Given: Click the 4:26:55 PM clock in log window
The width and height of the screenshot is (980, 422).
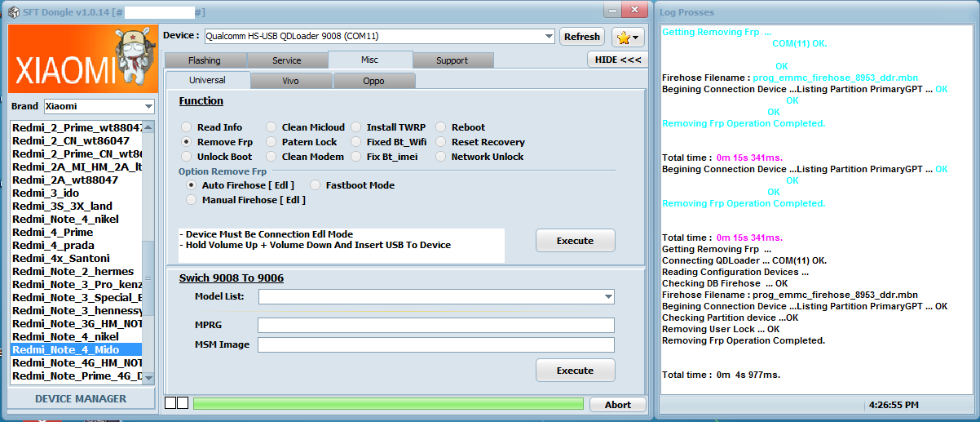Looking at the screenshot, I should (894, 405).
